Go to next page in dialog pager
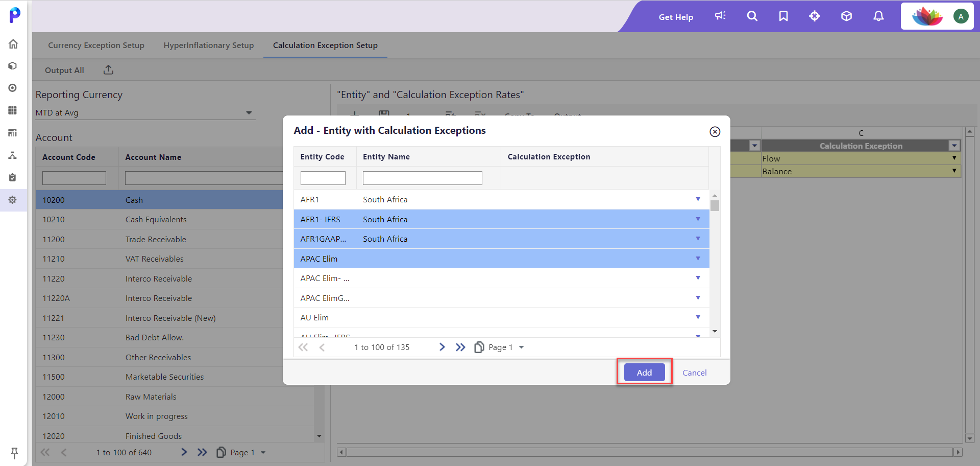This screenshot has width=980, height=466. 442,347
